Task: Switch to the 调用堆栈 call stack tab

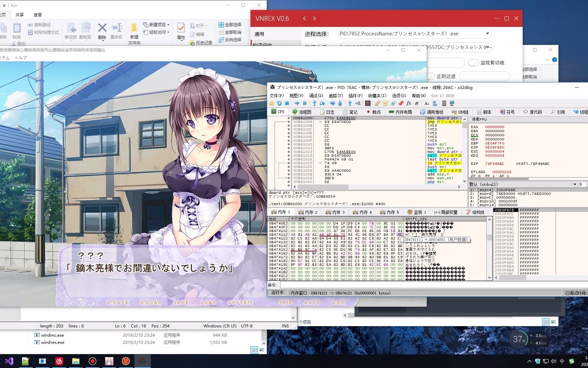Action: coord(432,112)
